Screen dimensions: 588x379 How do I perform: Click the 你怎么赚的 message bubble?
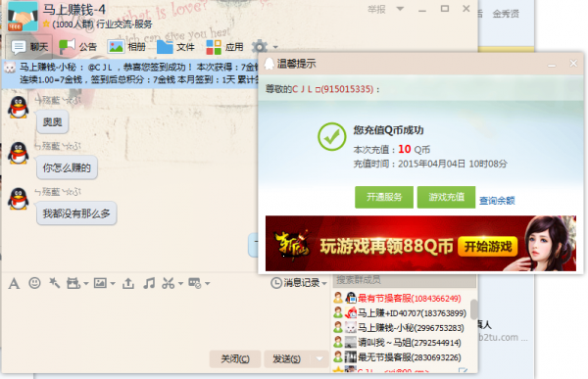coord(67,167)
